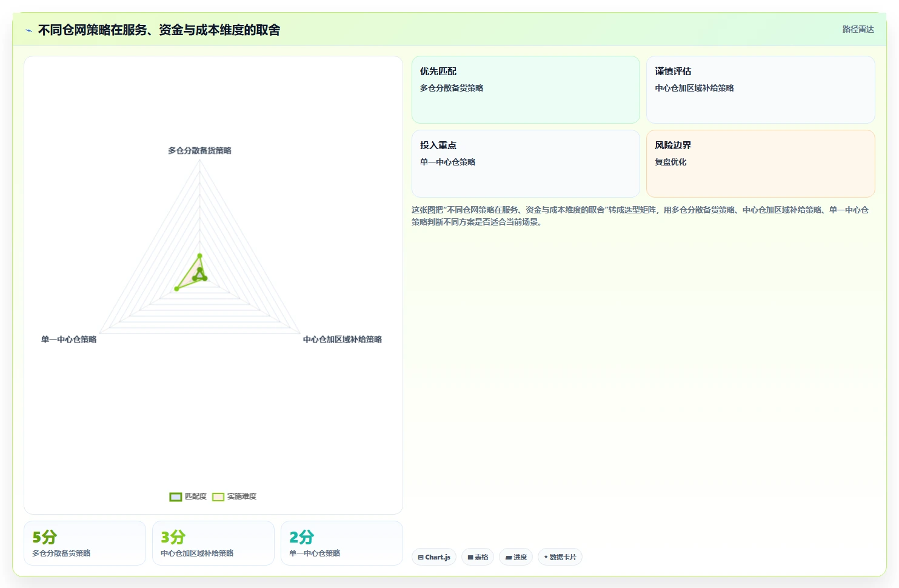This screenshot has width=899, height=588.
Task: Click the 多仓分散备货策略 radar axis label
Action: pyautogui.click(x=199, y=150)
